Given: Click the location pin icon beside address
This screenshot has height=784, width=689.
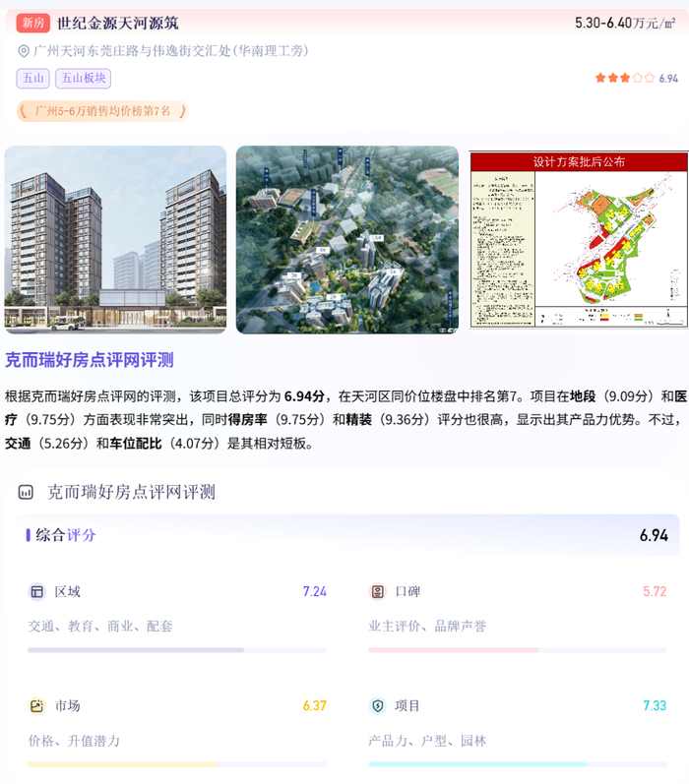Looking at the screenshot, I should click(x=23, y=51).
